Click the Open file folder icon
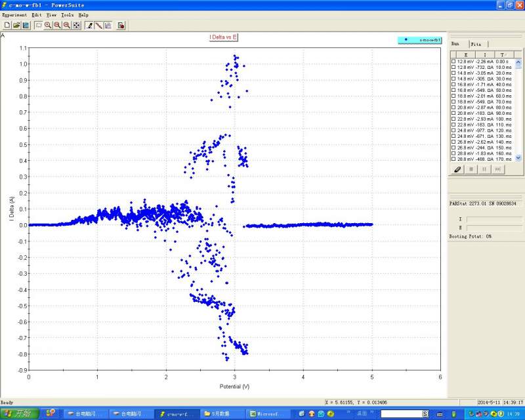This screenshot has height=420, width=525. coord(16,25)
